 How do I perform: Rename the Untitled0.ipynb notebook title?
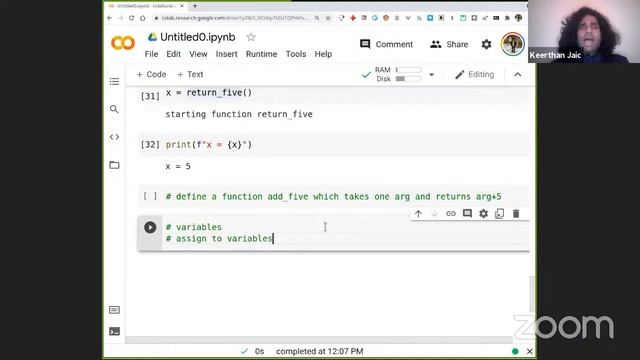198,37
